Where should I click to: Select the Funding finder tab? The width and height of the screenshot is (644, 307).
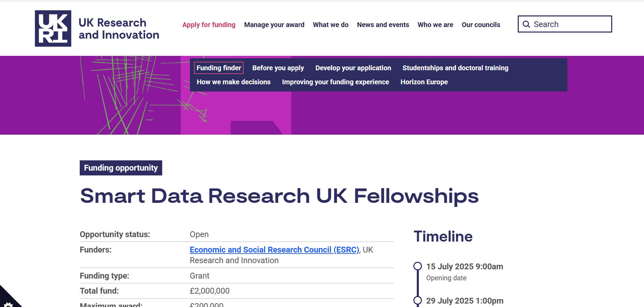click(x=219, y=68)
